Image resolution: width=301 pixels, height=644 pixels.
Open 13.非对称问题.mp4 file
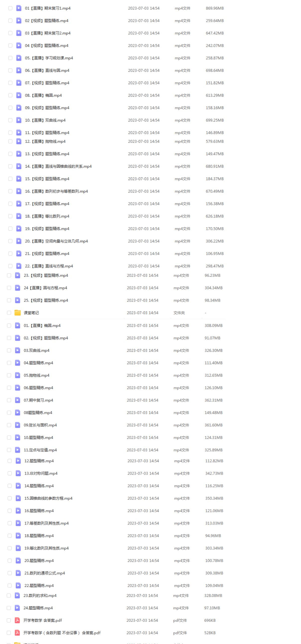(41, 473)
